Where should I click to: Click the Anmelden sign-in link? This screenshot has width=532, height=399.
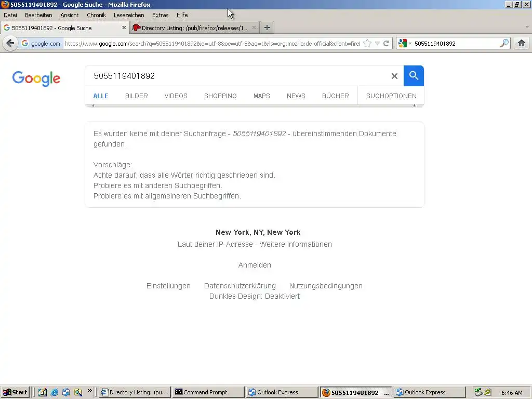point(255,265)
